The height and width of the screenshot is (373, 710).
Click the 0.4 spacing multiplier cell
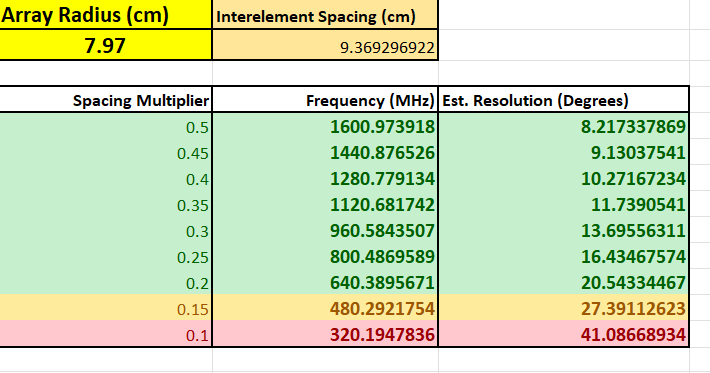106,178
